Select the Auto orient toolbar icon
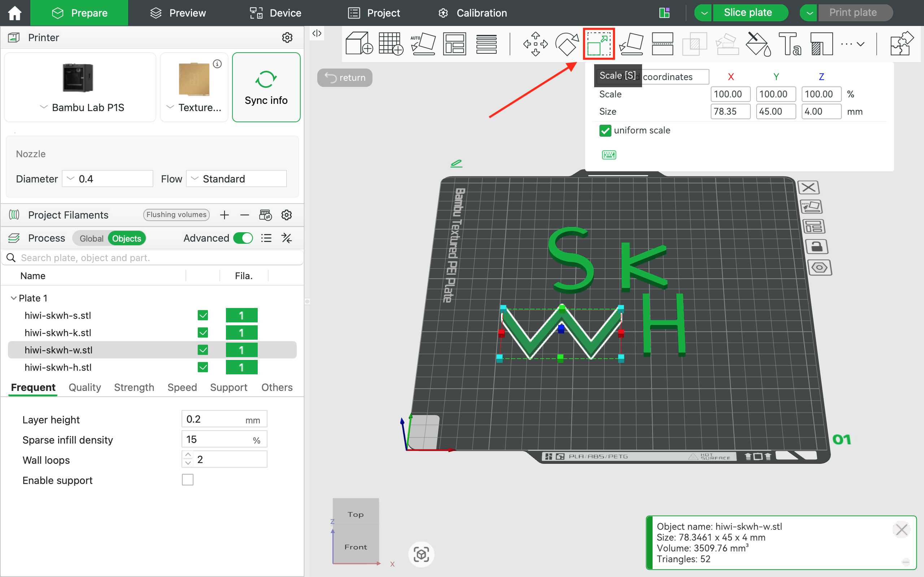The height and width of the screenshot is (577, 924). point(423,44)
